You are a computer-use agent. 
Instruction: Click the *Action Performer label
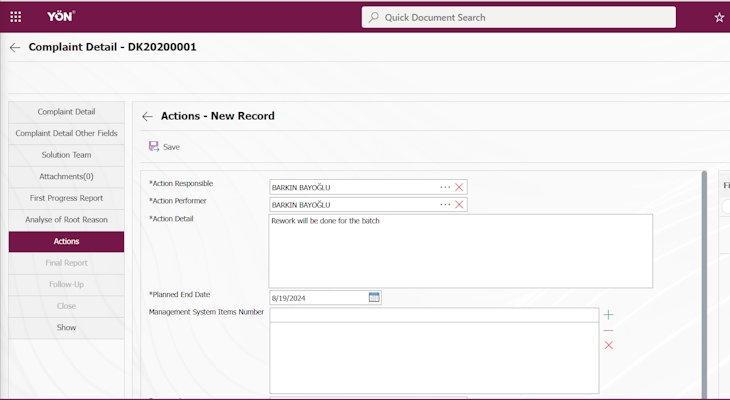[x=177, y=201]
